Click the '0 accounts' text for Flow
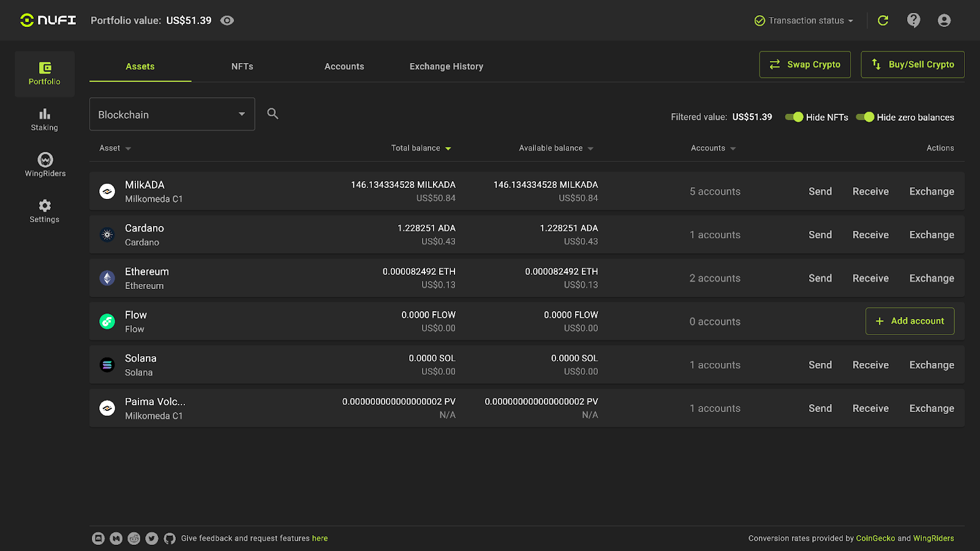 (715, 322)
